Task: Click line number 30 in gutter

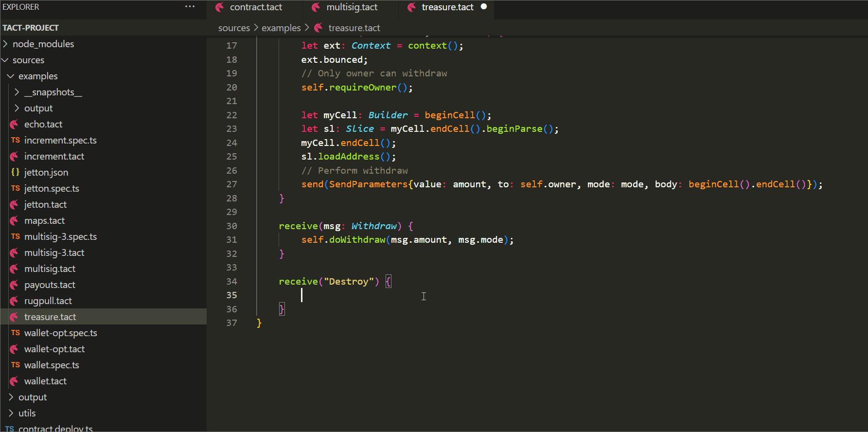Action: point(231,226)
